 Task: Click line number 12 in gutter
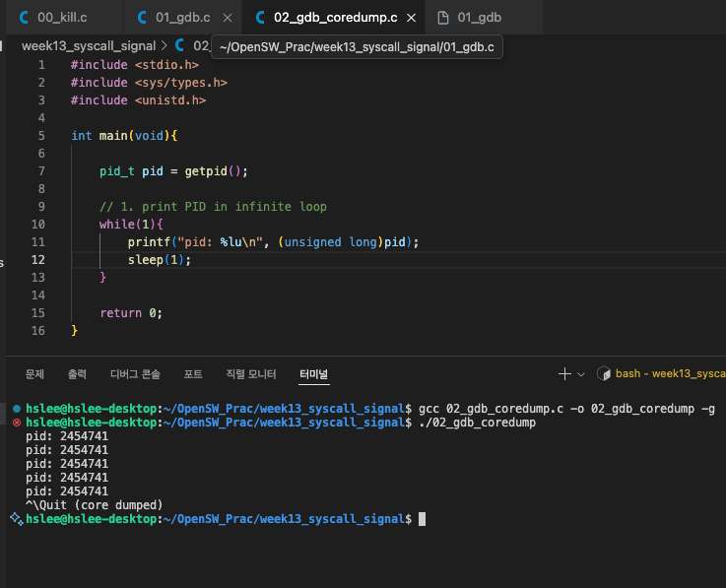point(38,260)
